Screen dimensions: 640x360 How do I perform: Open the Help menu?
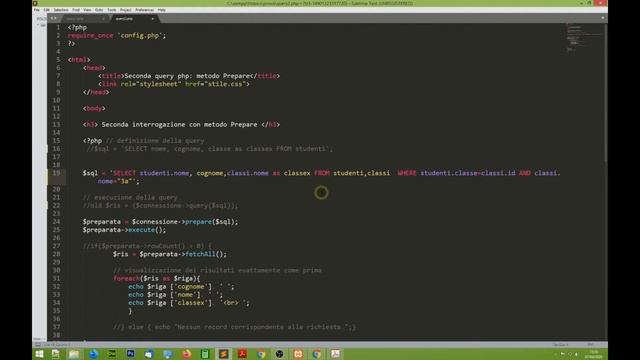(162, 10)
